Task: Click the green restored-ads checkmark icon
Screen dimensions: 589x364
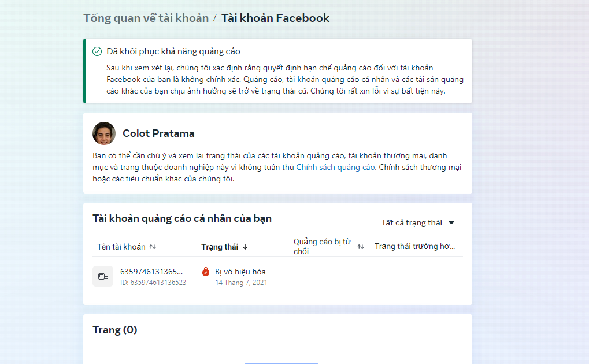Action: pyautogui.click(x=97, y=51)
